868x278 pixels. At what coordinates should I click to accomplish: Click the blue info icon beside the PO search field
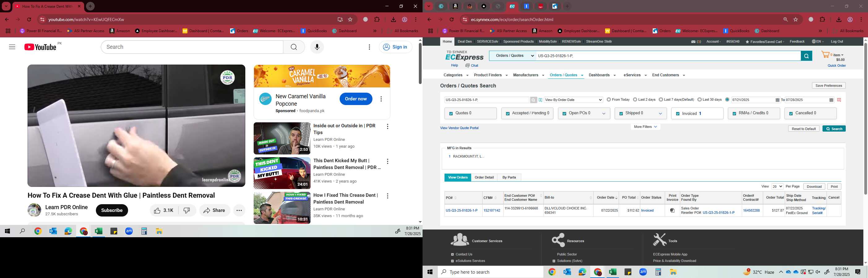pyautogui.click(x=540, y=100)
